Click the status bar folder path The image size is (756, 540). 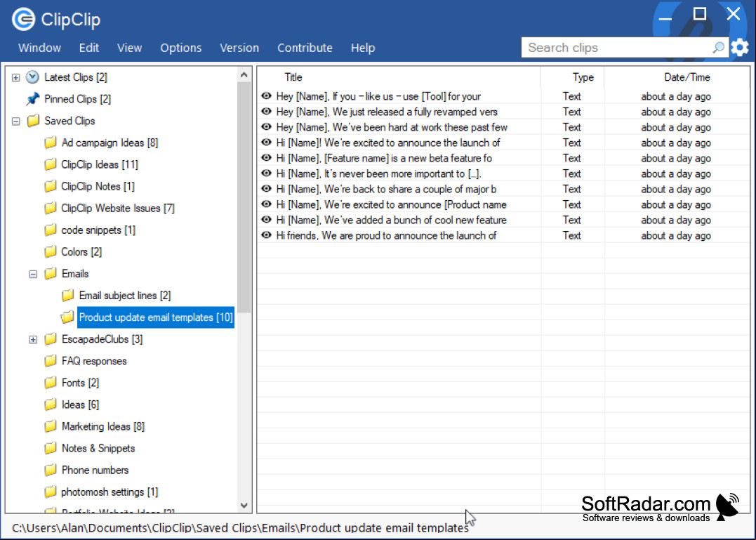point(240,528)
